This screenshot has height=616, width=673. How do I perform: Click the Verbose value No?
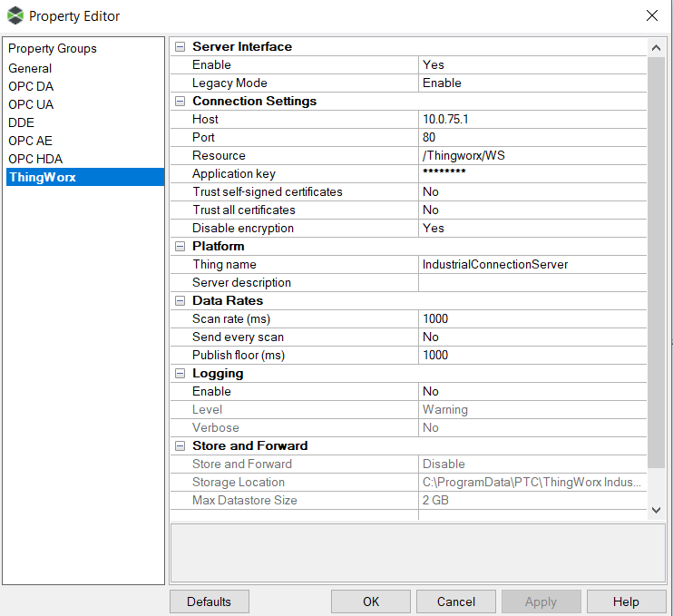(x=532, y=427)
